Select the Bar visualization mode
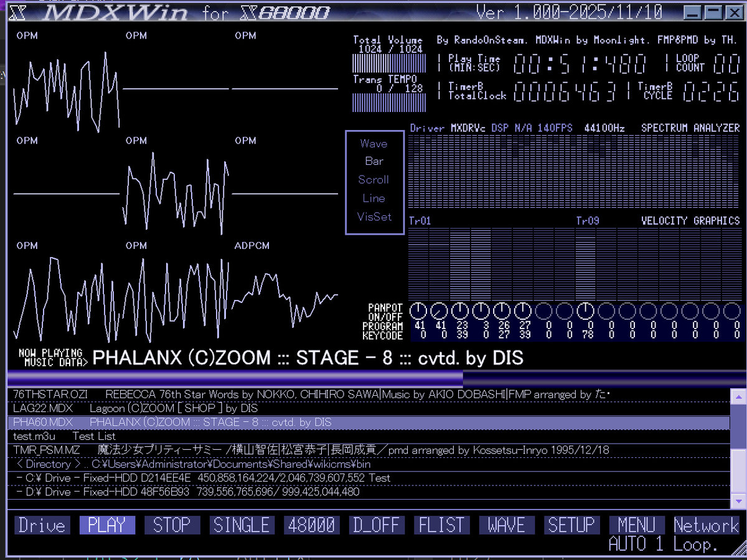 (374, 161)
